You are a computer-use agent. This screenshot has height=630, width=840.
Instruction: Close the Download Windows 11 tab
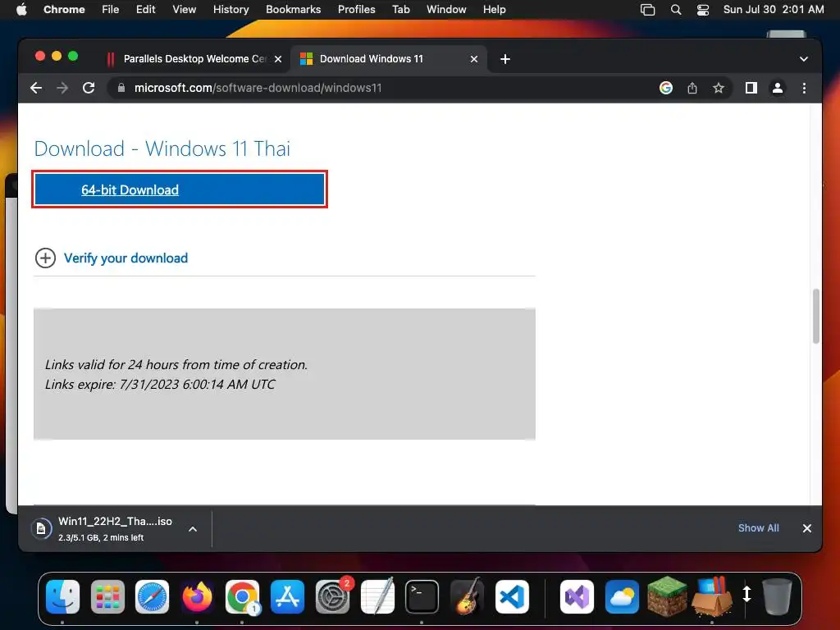pos(473,59)
